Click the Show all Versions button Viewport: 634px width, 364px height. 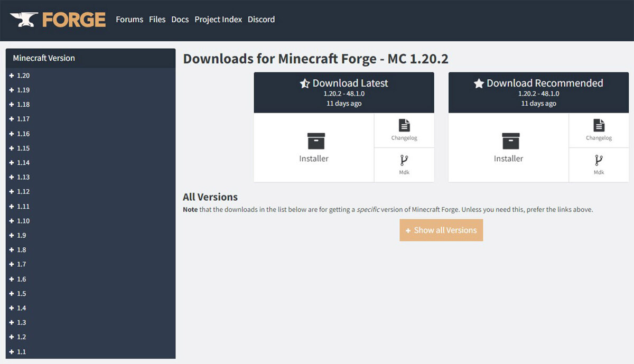tap(441, 230)
